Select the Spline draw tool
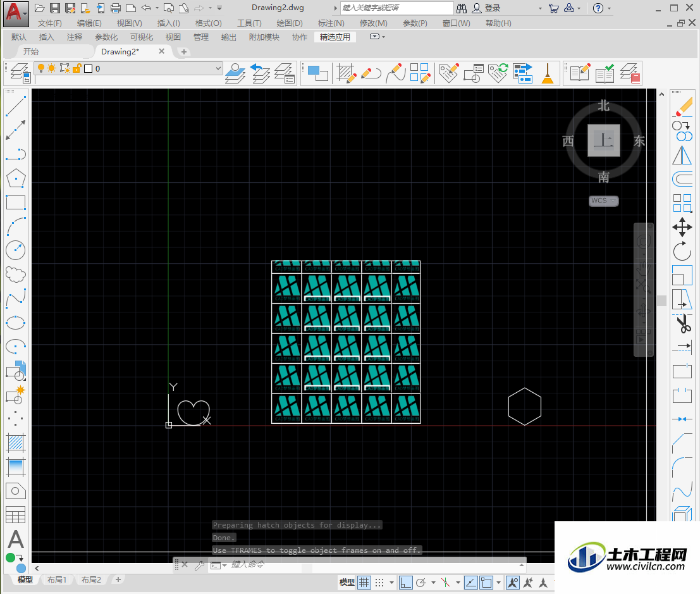700x594 pixels. pos(16,299)
